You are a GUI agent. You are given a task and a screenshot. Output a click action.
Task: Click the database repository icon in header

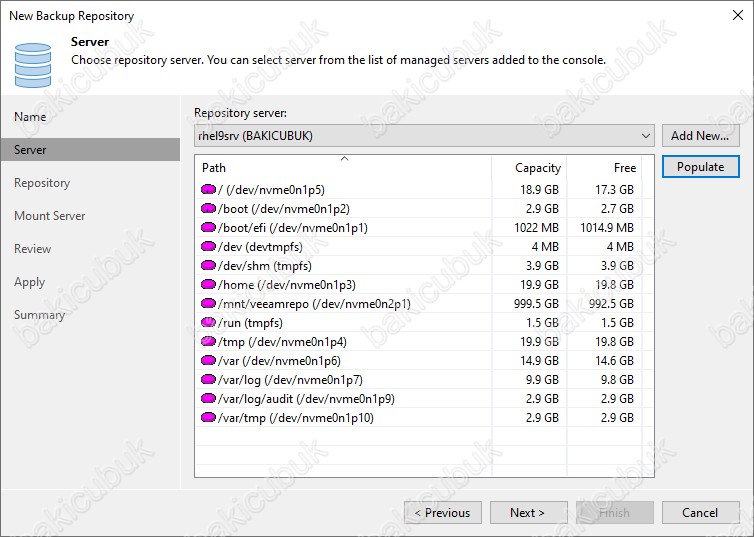33,65
